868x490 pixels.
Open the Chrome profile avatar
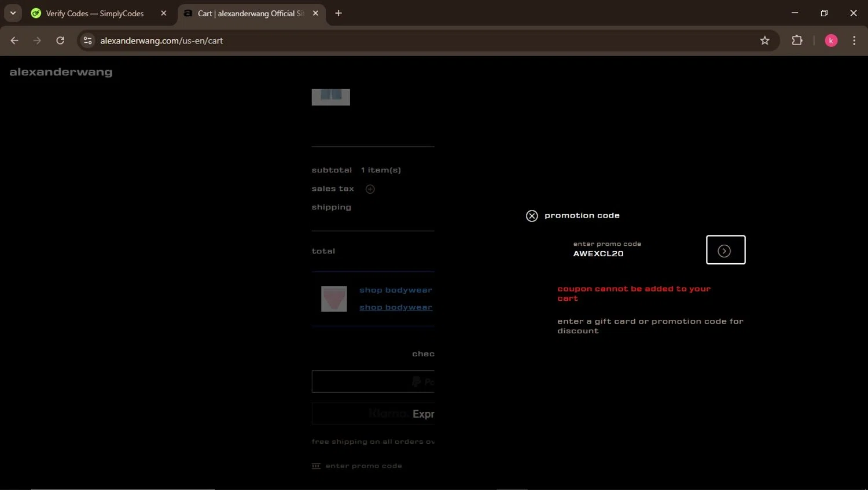[x=831, y=40]
